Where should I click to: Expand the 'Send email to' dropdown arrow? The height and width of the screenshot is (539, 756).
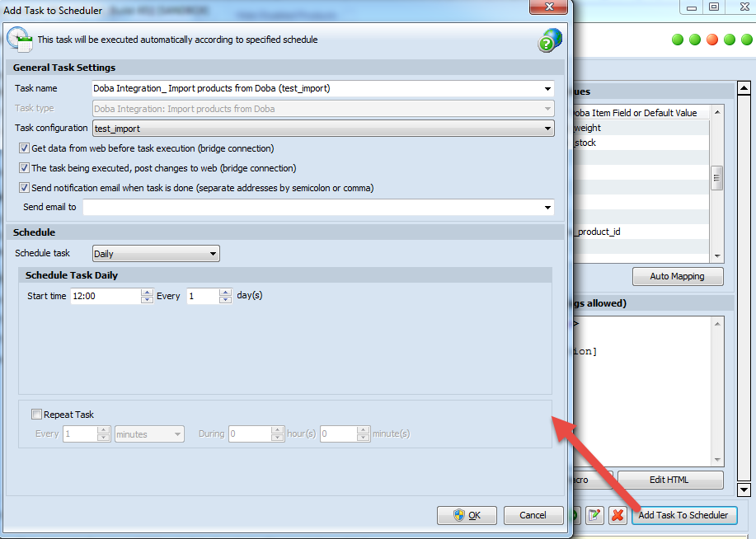(x=547, y=208)
